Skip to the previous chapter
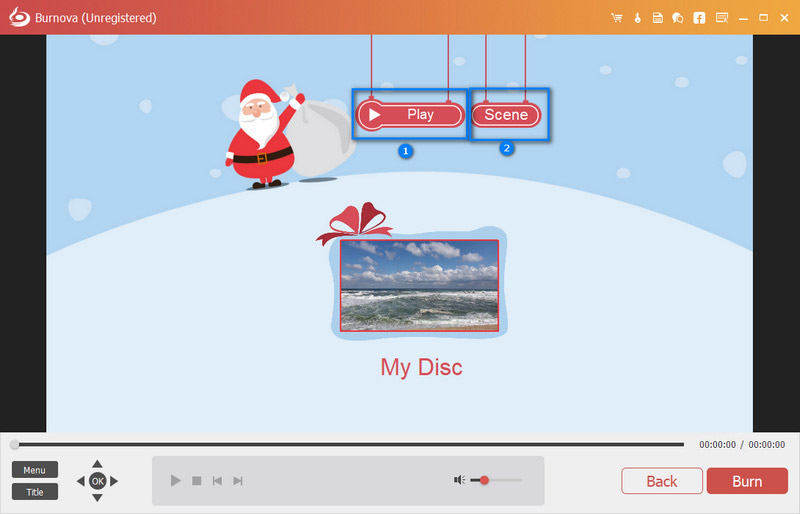Image resolution: width=800 pixels, height=514 pixels. pyautogui.click(x=217, y=481)
